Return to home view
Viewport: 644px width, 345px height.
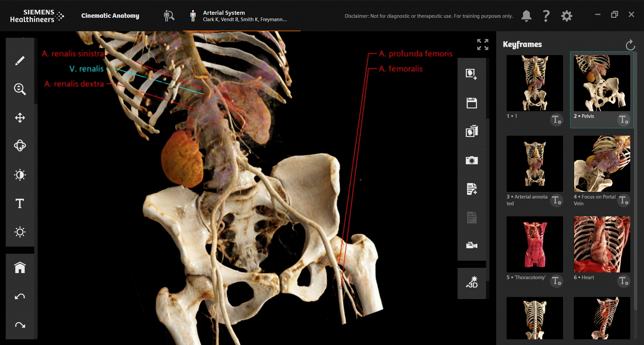(20, 268)
